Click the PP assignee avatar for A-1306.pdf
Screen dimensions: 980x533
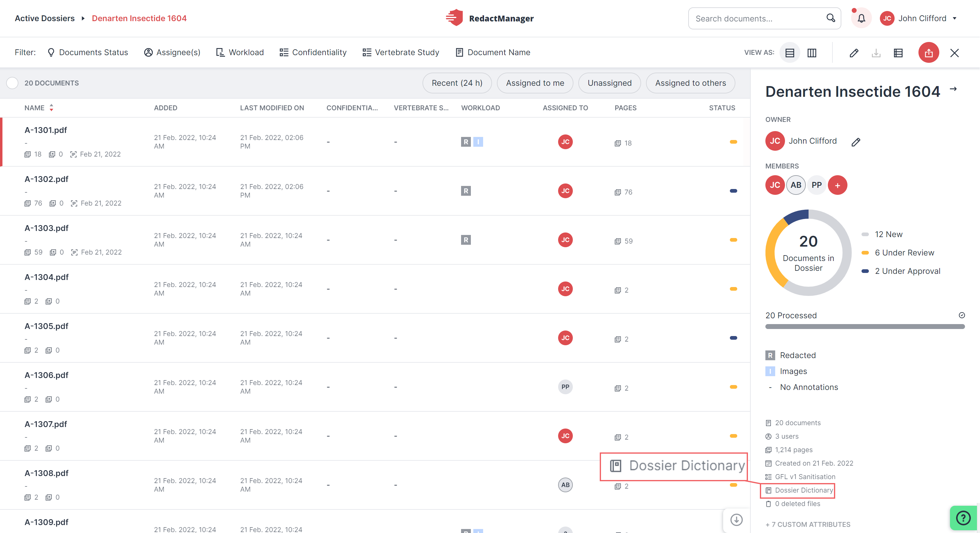565,387
